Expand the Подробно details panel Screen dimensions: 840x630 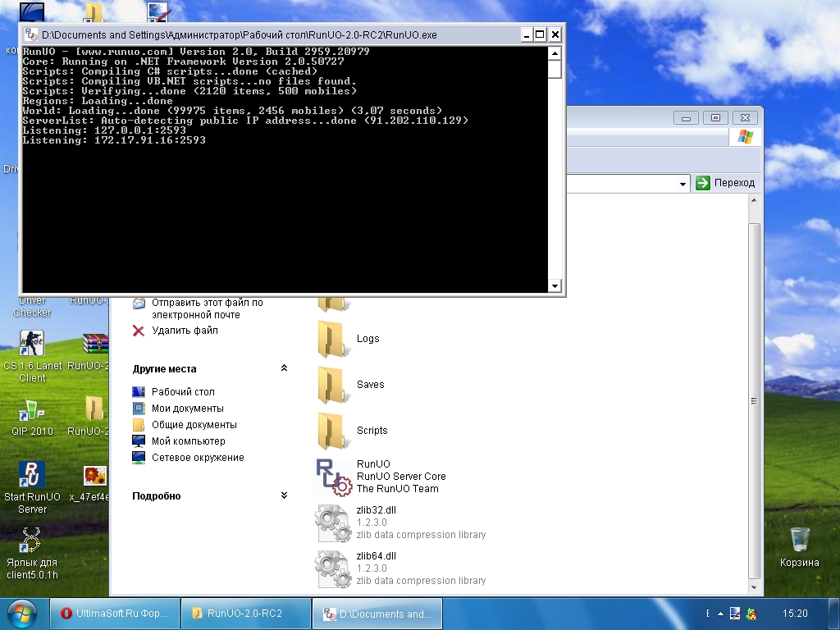coord(284,495)
